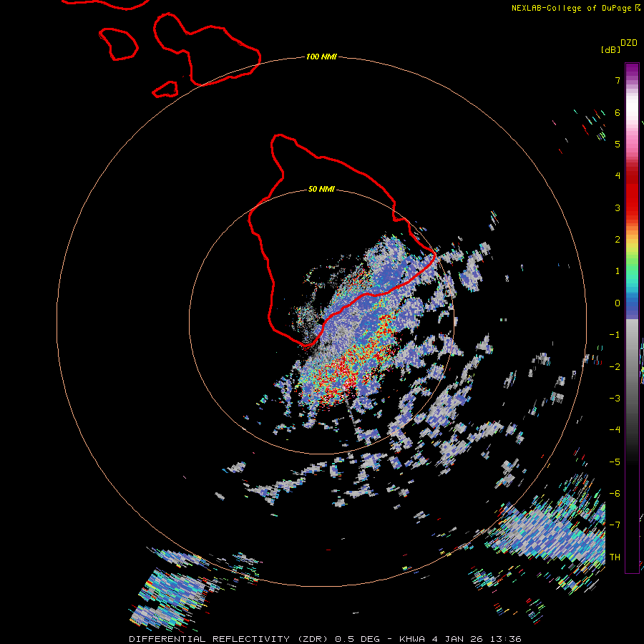Click the ZDR color scale bar
The width and height of the screenshot is (644, 644).
632,318
